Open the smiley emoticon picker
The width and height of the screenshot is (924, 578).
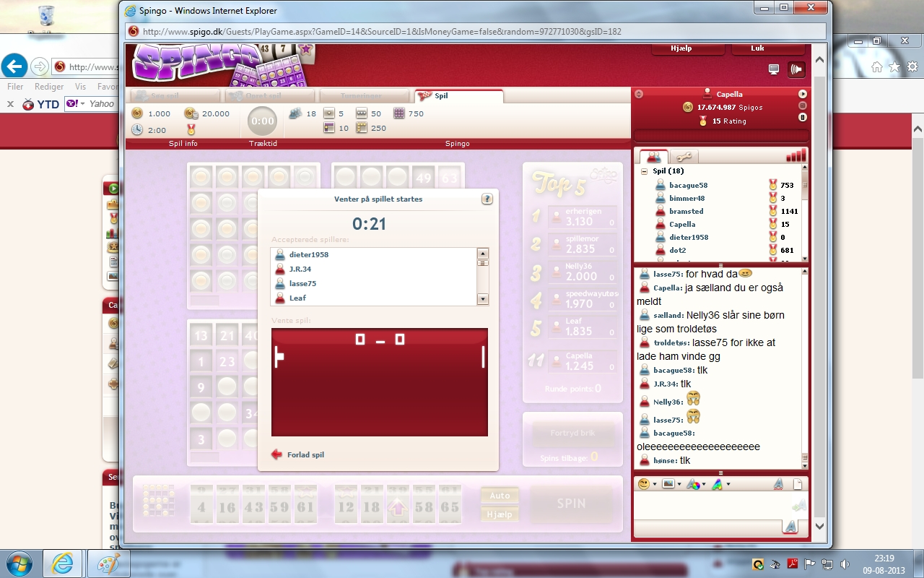[x=643, y=484]
